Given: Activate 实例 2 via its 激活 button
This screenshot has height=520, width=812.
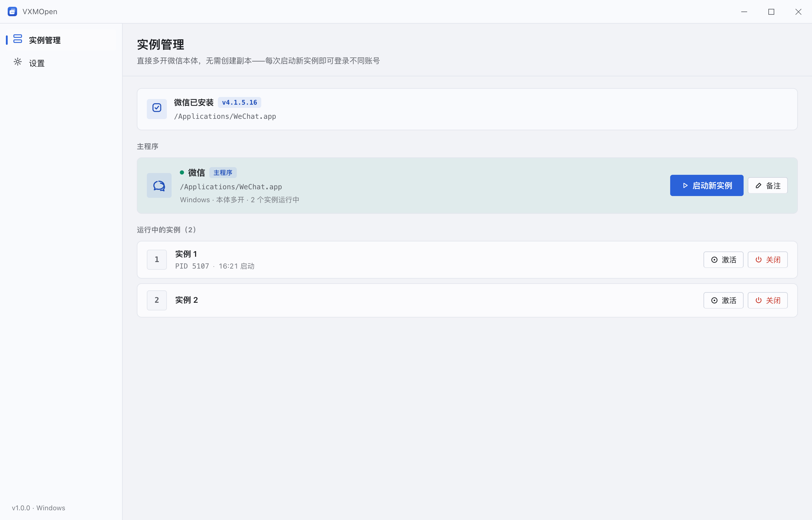Looking at the screenshot, I should tap(723, 300).
